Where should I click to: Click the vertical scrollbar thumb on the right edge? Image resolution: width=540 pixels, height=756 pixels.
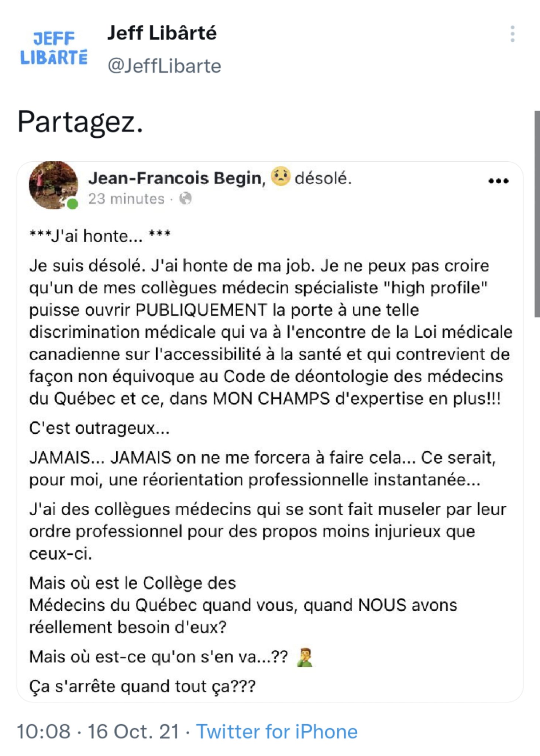tap(537, 214)
